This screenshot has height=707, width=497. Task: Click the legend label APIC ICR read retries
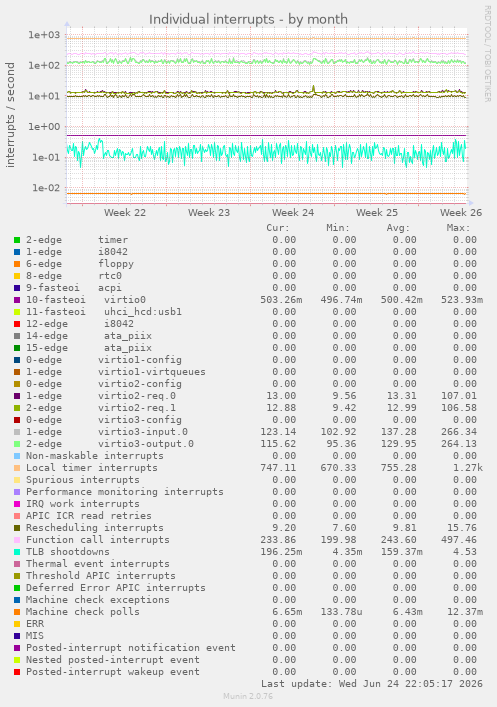pyautogui.click(x=89, y=516)
